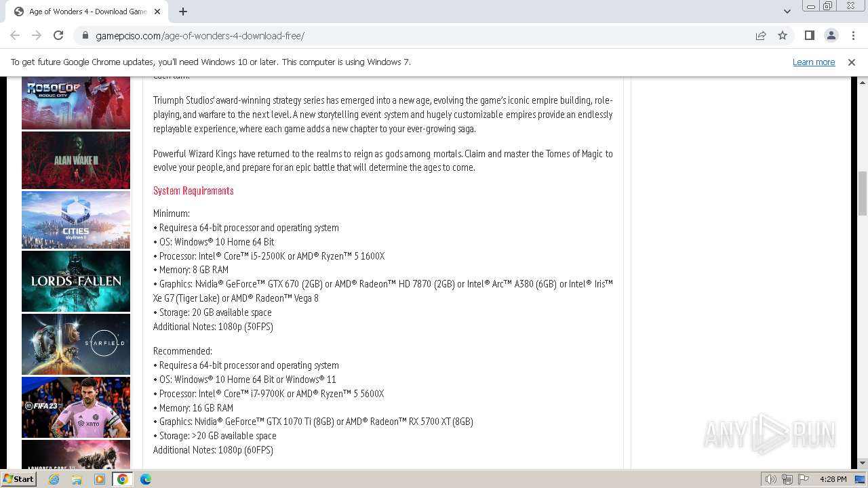Viewport: 868px width, 488px height.
Task: Toggle the browser side panel
Action: coord(809,35)
